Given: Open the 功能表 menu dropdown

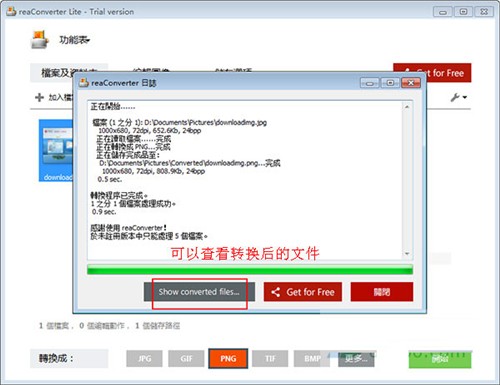Looking at the screenshot, I should [x=75, y=40].
